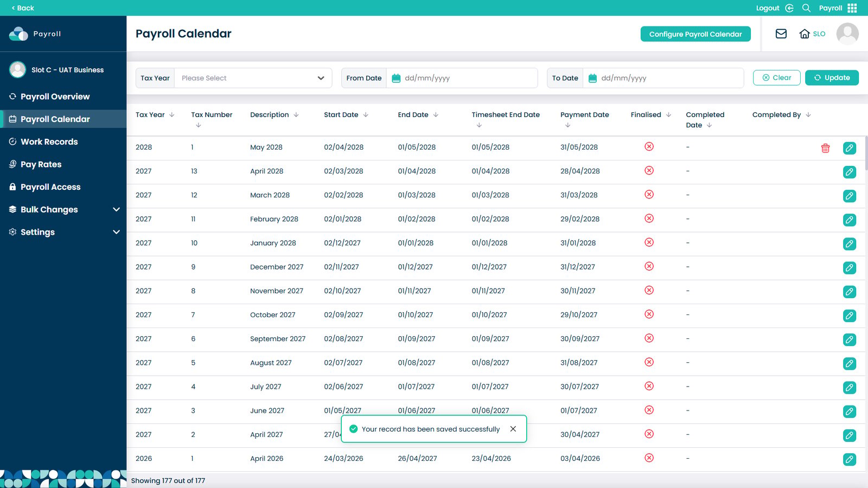Image resolution: width=868 pixels, height=488 pixels.
Task: Click the To Date input field
Action: pyautogui.click(x=663, y=78)
